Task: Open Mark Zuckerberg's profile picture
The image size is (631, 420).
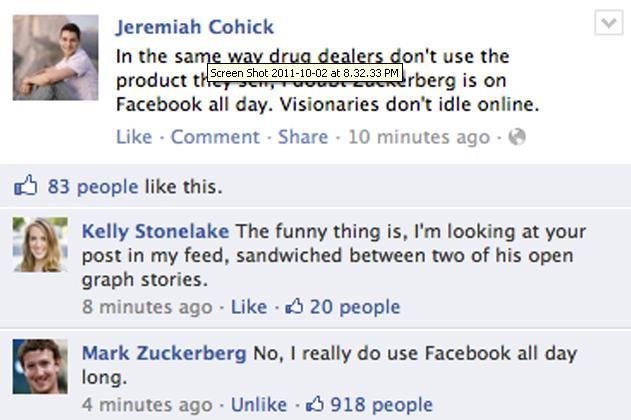Action: (40, 367)
